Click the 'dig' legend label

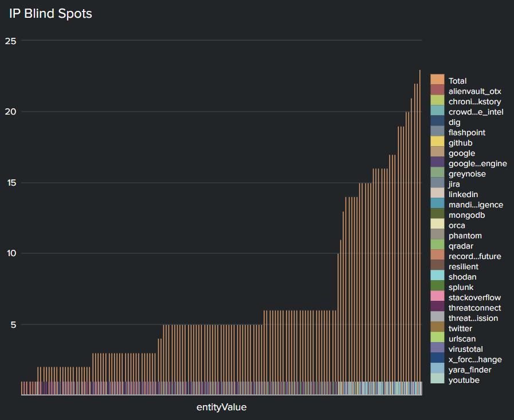(x=454, y=123)
